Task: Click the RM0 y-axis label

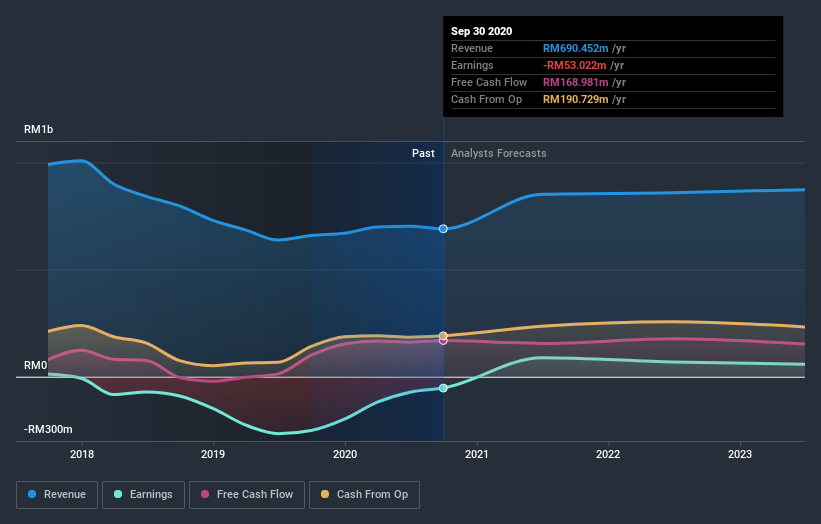Action: coord(36,365)
